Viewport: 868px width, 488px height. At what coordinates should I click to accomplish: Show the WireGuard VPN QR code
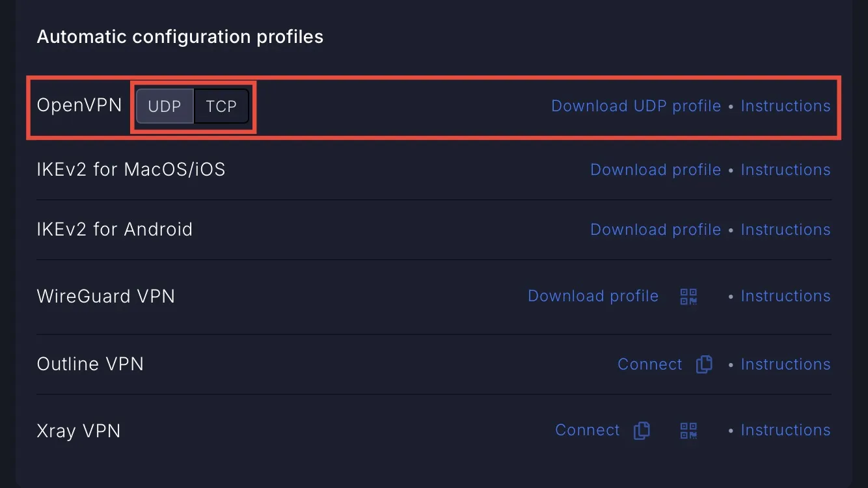pyautogui.click(x=688, y=297)
